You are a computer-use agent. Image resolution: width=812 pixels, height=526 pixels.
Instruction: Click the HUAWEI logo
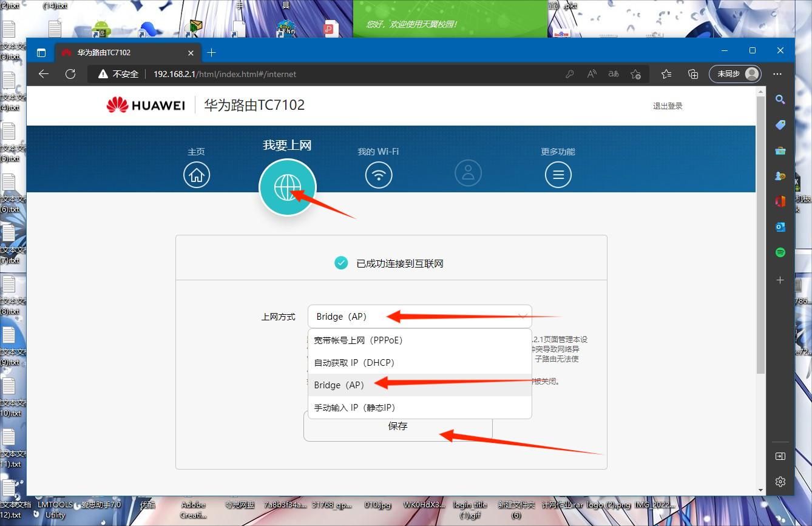(x=145, y=104)
